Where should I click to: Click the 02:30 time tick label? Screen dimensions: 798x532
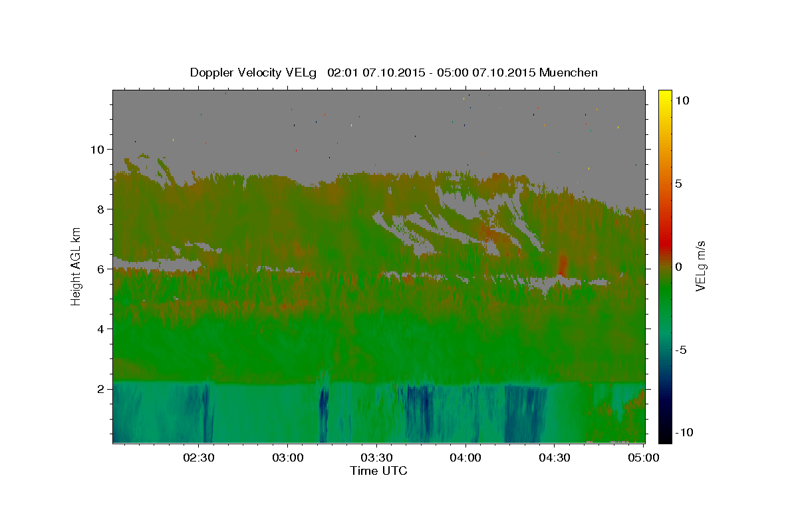[x=199, y=458]
